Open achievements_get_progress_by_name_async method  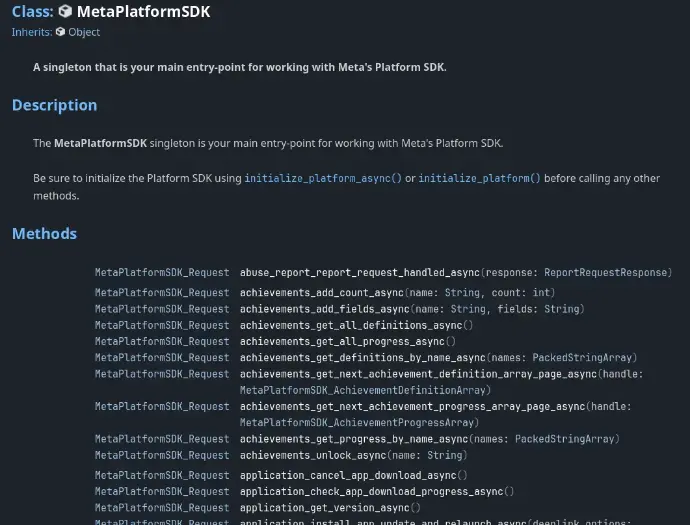pos(354,439)
